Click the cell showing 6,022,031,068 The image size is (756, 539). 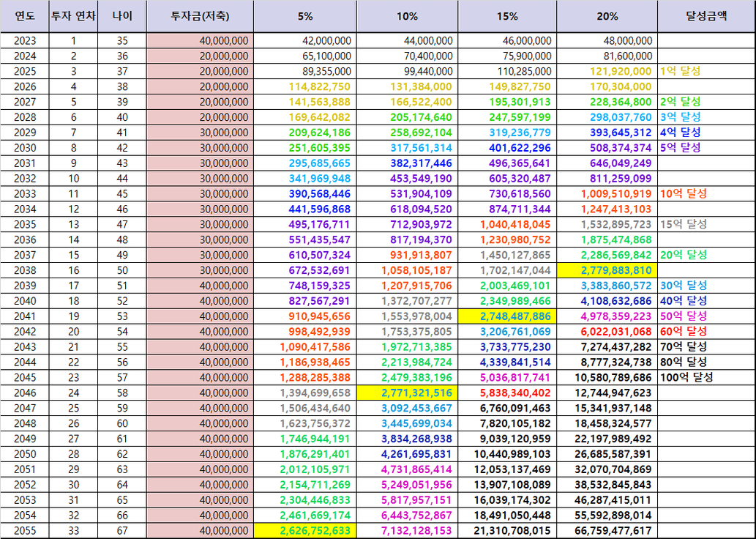click(x=607, y=332)
